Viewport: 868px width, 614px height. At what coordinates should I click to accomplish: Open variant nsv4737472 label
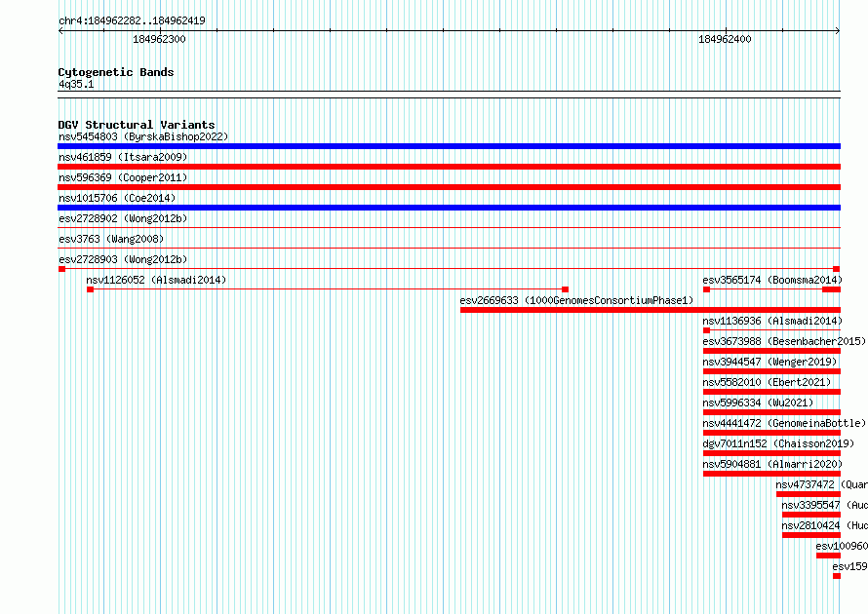click(821, 484)
